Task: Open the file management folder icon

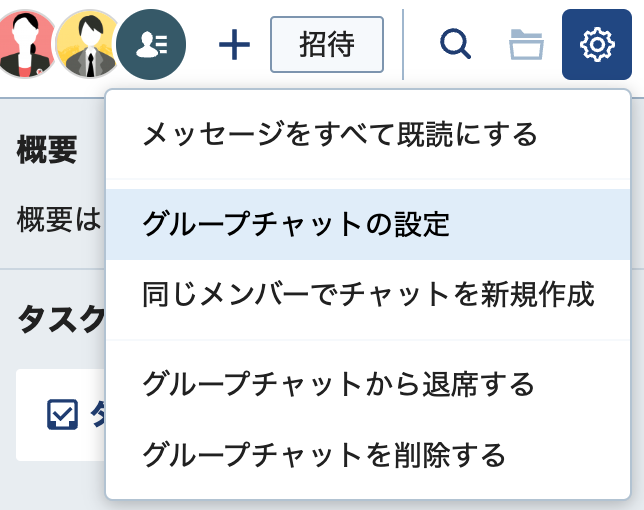Action: (526, 44)
